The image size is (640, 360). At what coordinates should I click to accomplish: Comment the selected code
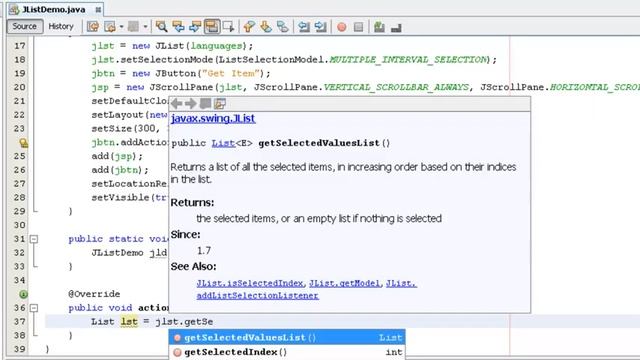click(379, 27)
